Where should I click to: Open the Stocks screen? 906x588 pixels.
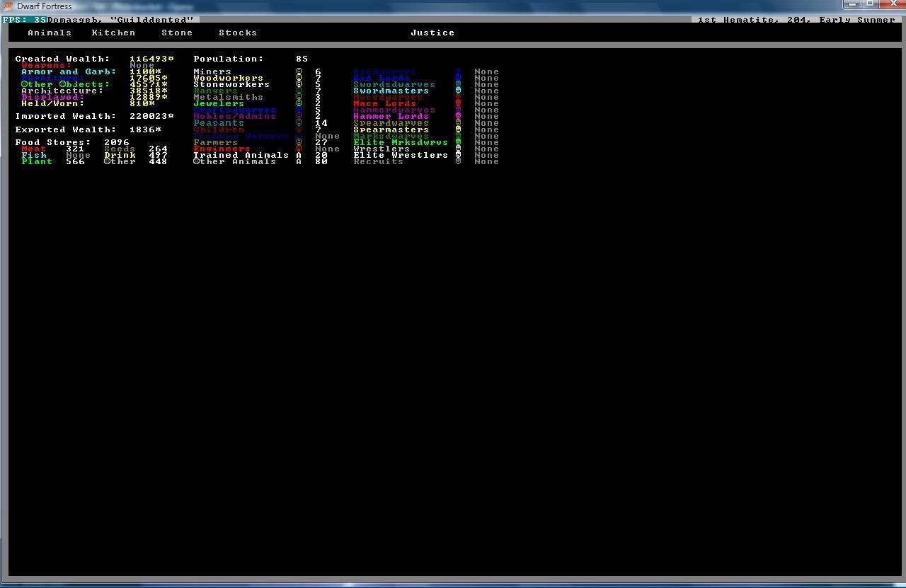click(238, 33)
